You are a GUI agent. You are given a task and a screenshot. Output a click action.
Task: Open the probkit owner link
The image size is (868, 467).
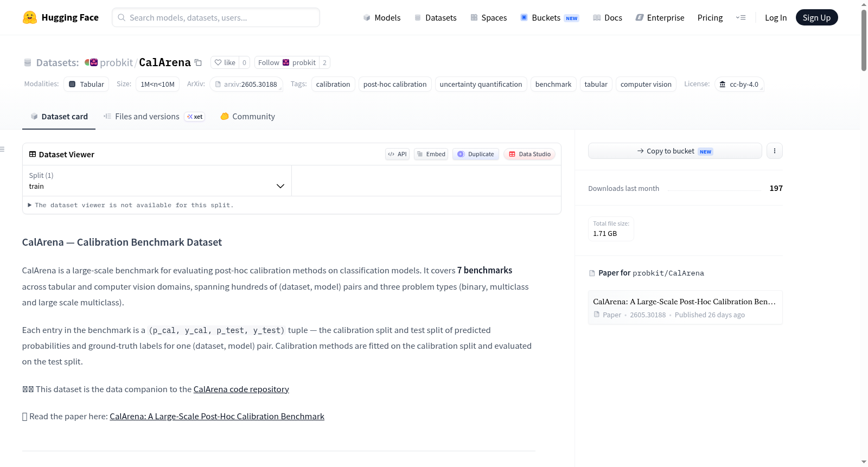click(116, 62)
